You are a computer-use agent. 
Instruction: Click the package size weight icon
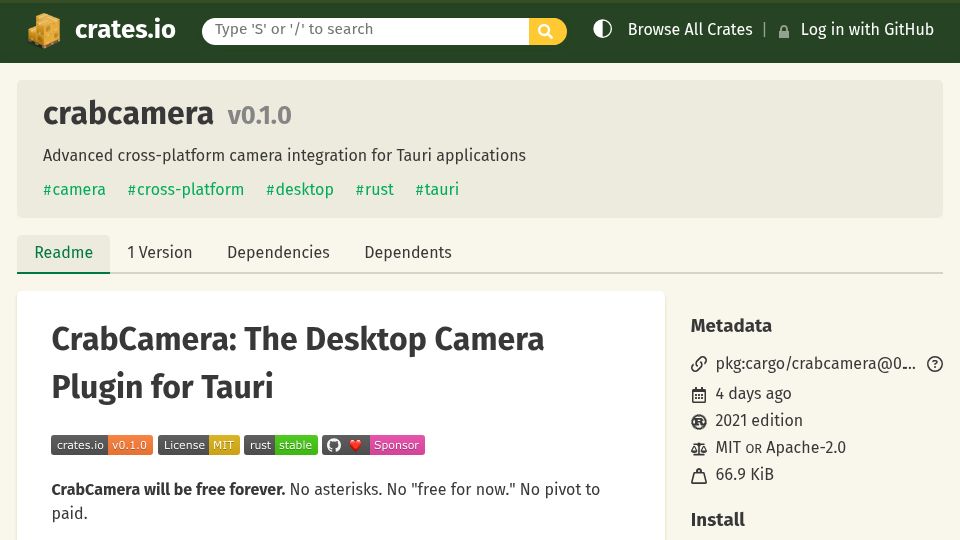[699, 476]
